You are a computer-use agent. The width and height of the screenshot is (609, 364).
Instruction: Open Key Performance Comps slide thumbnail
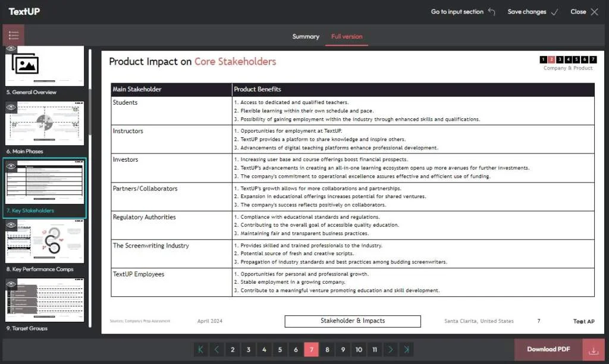(x=45, y=241)
